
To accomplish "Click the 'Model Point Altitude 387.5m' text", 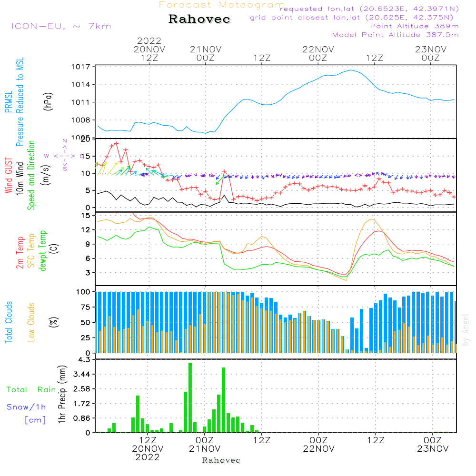I will pos(395,35).
